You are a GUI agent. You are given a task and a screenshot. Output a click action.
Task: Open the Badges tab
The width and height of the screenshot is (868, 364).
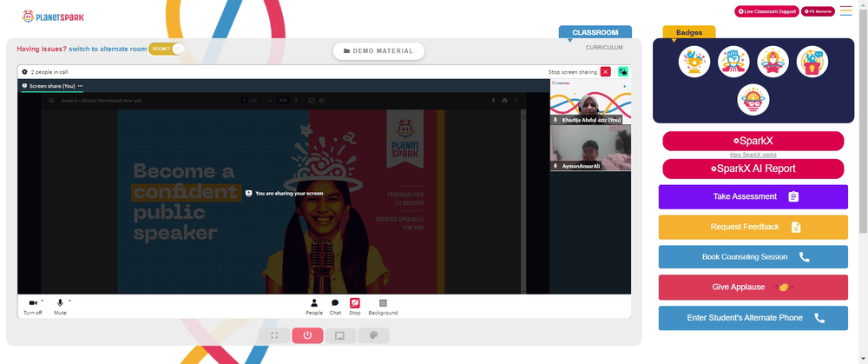pos(688,33)
